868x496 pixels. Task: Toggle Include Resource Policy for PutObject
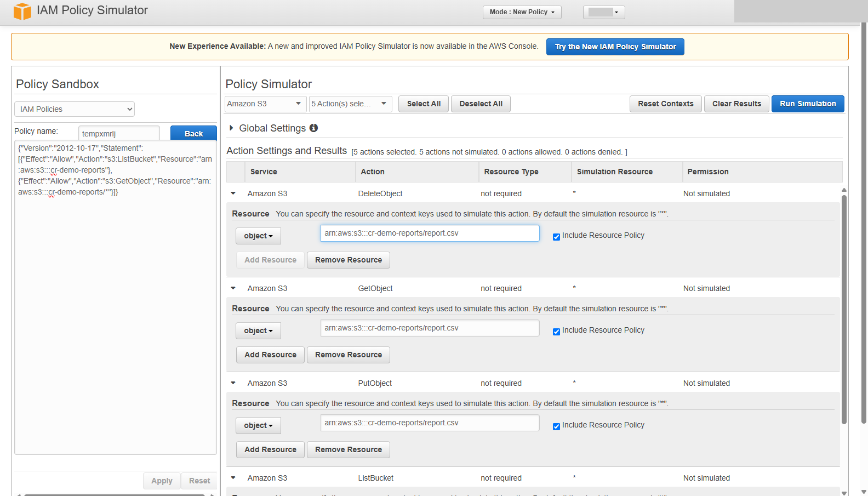556,426
